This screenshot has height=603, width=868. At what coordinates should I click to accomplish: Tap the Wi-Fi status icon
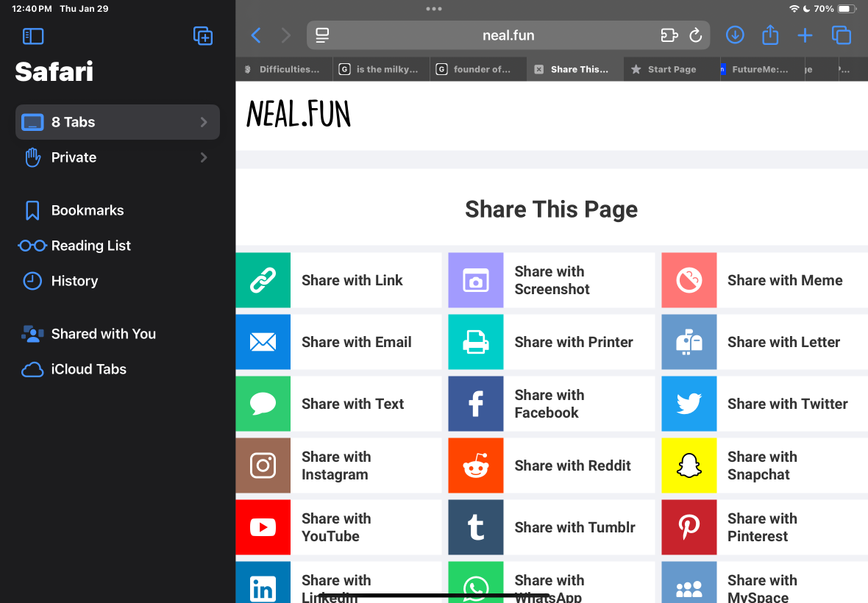coord(794,9)
